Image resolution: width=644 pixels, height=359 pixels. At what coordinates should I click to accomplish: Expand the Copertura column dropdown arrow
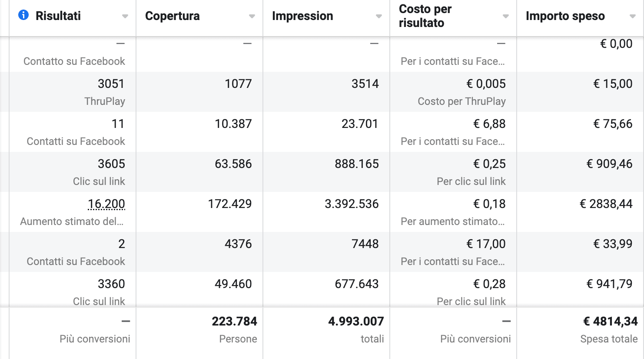tap(252, 17)
